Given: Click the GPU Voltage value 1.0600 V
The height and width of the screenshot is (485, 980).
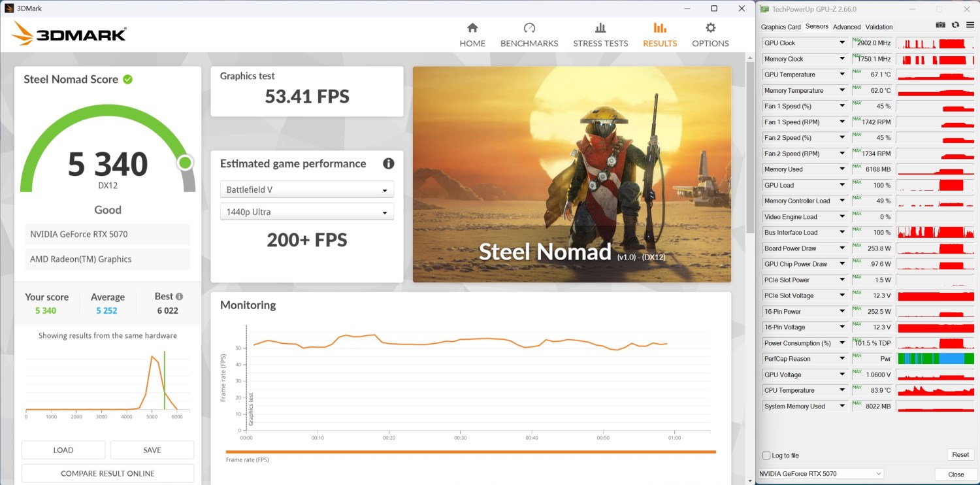Looking at the screenshot, I should [877, 375].
